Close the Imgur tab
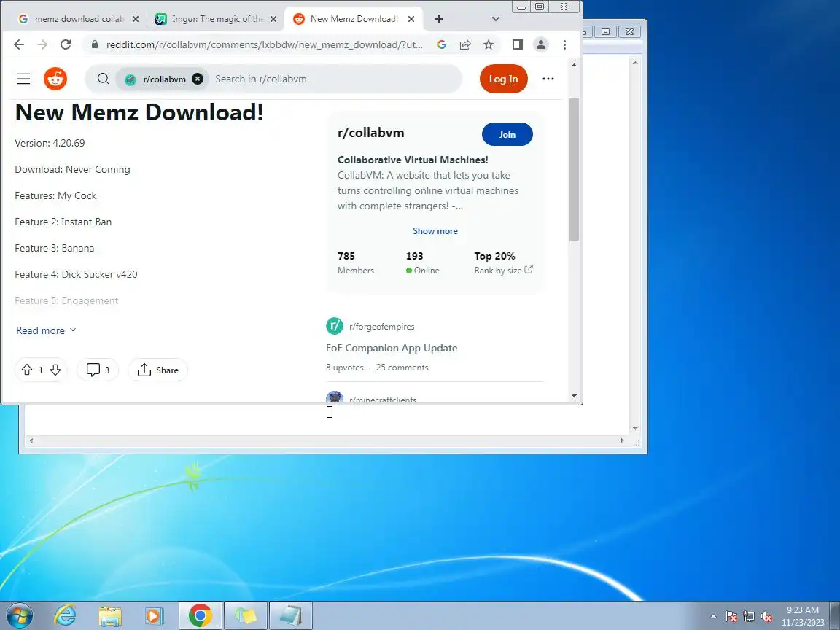Viewport: 840px width, 630px height. click(x=273, y=19)
